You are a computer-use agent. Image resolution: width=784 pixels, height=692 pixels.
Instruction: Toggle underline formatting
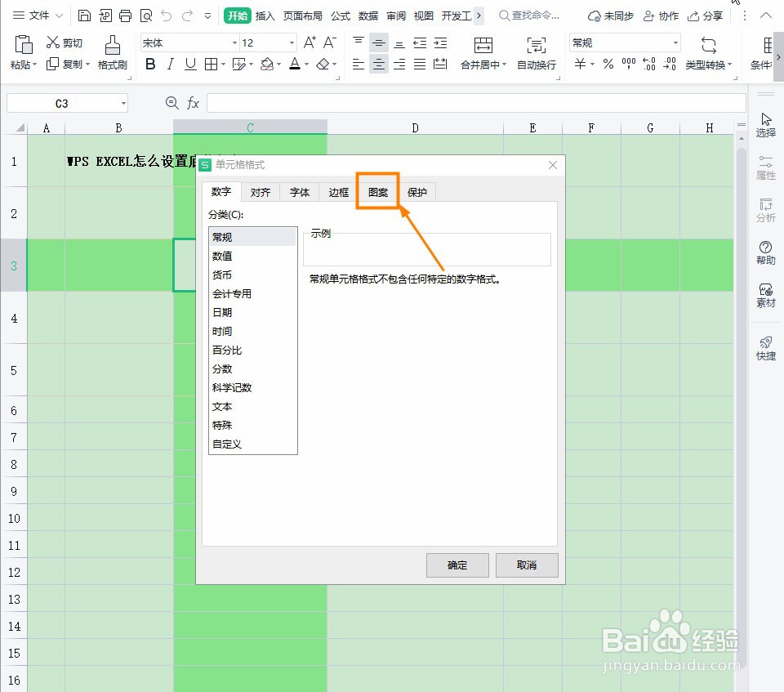point(189,65)
